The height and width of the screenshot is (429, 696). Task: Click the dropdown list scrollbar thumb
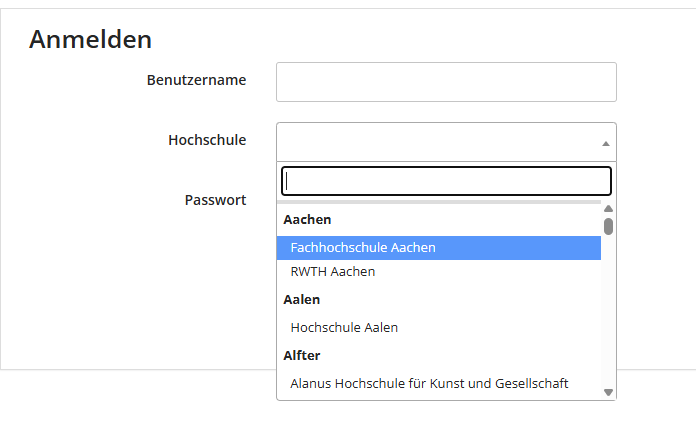point(608,226)
